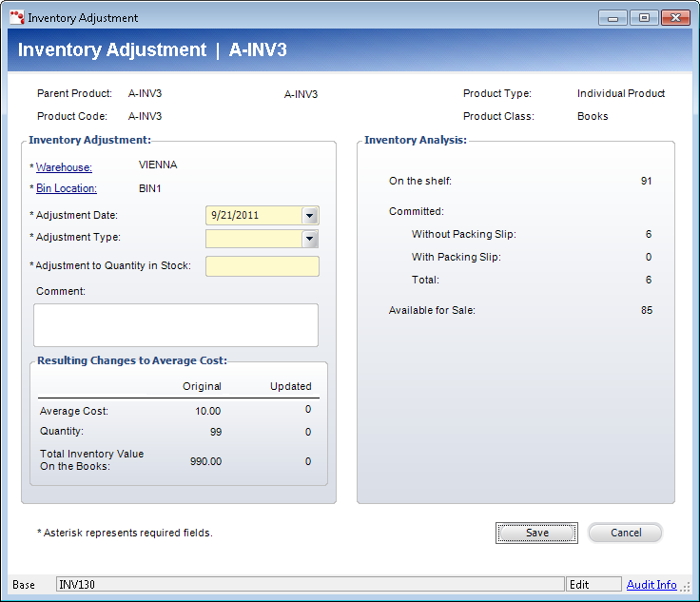Click the Available for Sale value 85
Image resolution: width=700 pixels, height=602 pixels.
pos(647,311)
